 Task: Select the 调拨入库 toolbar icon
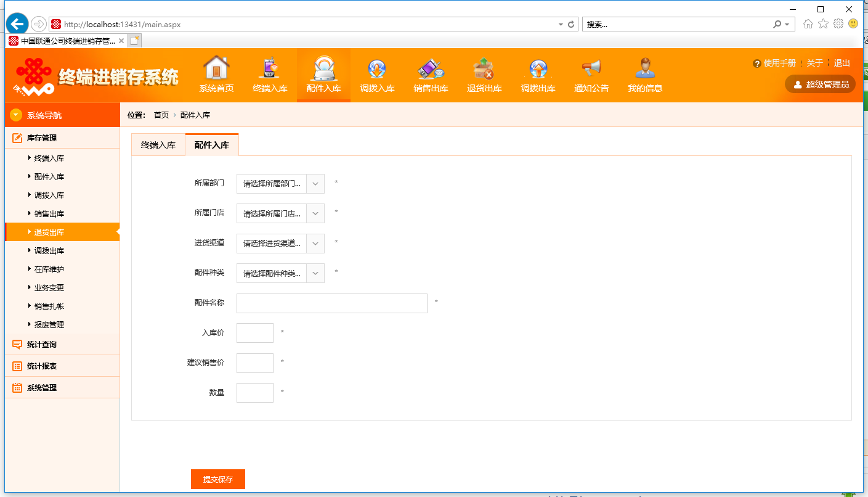pos(377,68)
